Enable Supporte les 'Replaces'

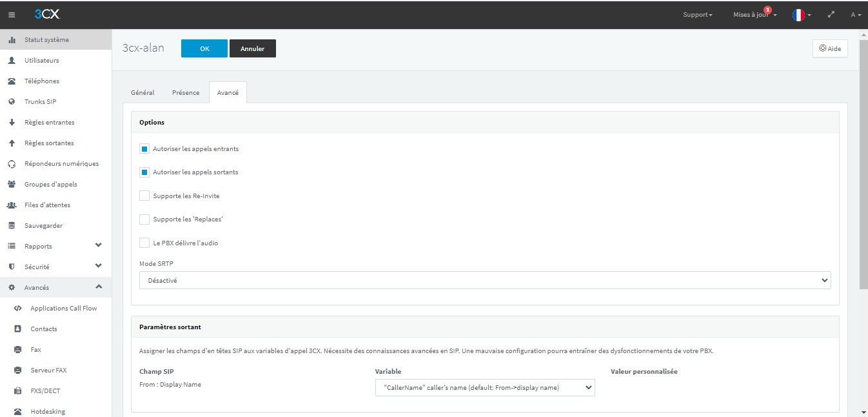pos(144,219)
